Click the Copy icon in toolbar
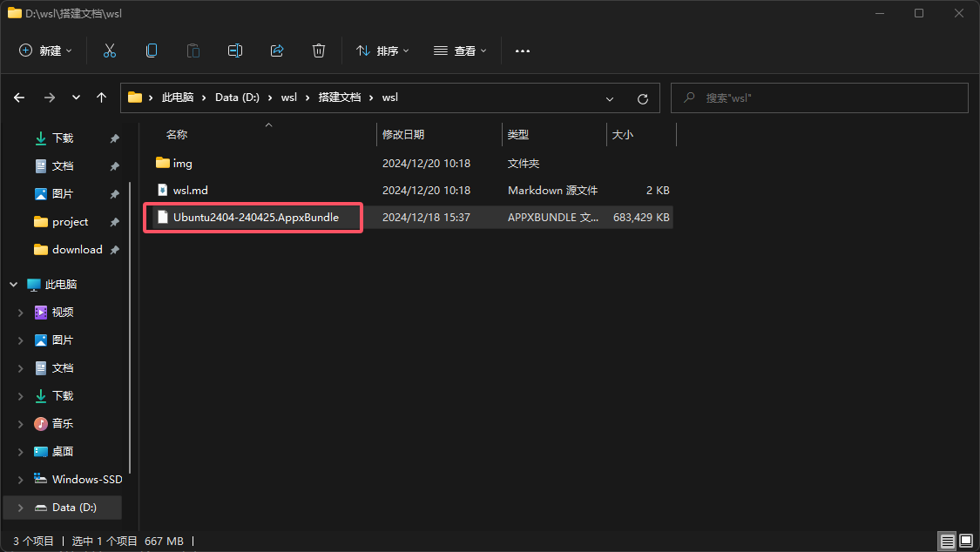The image size is (980, 552). click(x=152, y=50)
